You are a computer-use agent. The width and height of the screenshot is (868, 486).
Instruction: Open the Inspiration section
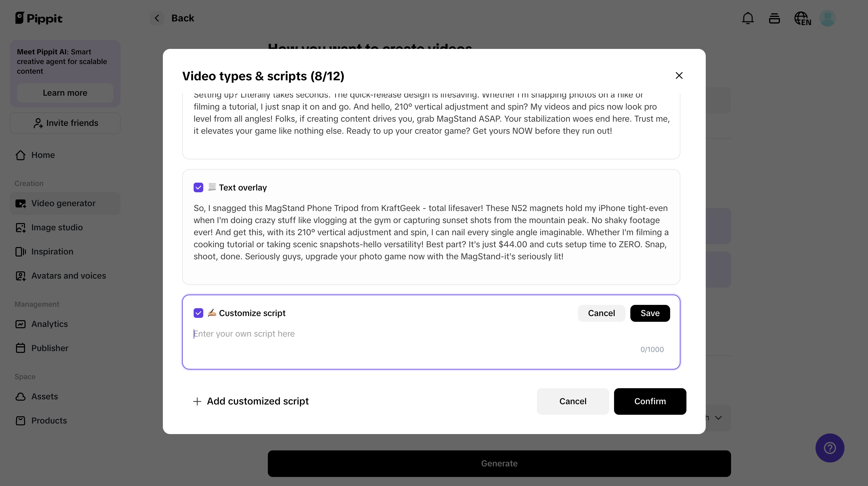click(x=52, y=251)
